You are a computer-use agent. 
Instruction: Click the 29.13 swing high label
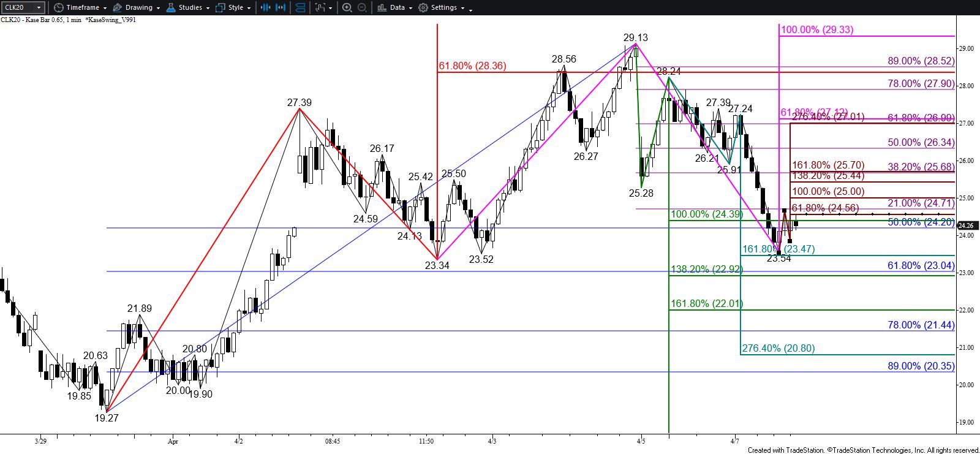(636, 37)
